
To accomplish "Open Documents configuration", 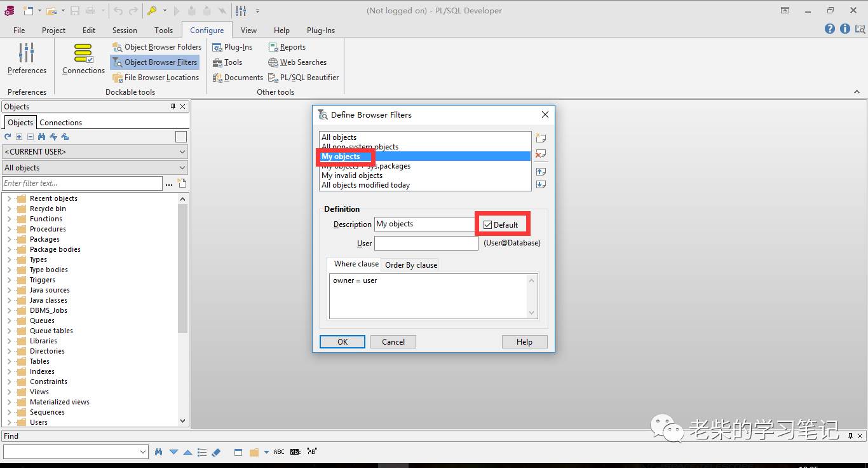I will [237, 78].
